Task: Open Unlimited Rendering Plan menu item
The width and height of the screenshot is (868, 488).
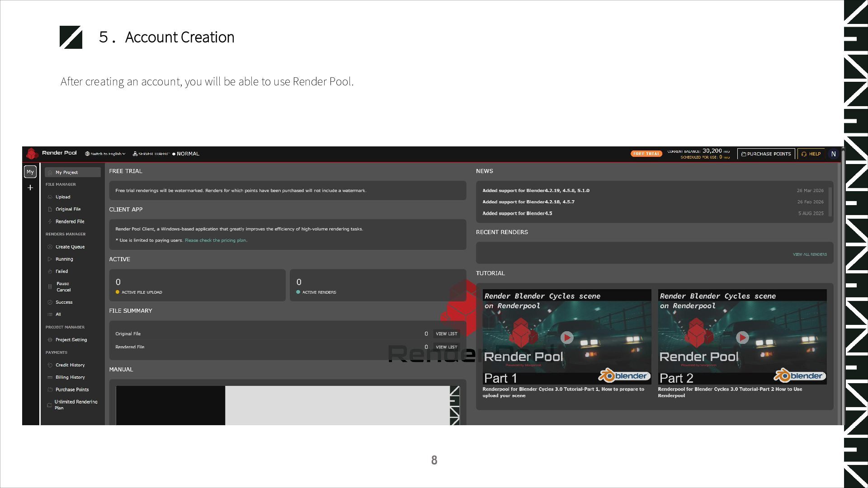Action: coord(75,405)
